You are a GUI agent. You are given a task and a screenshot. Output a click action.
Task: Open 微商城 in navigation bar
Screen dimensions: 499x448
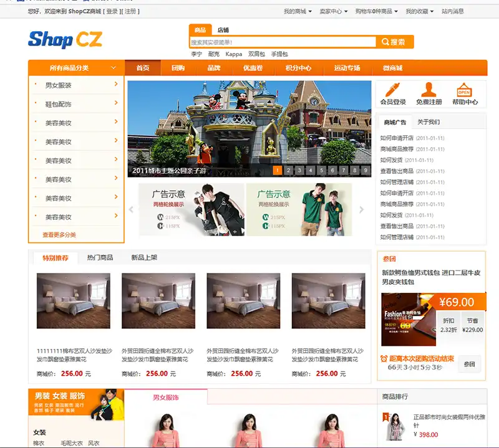(393, 68)
